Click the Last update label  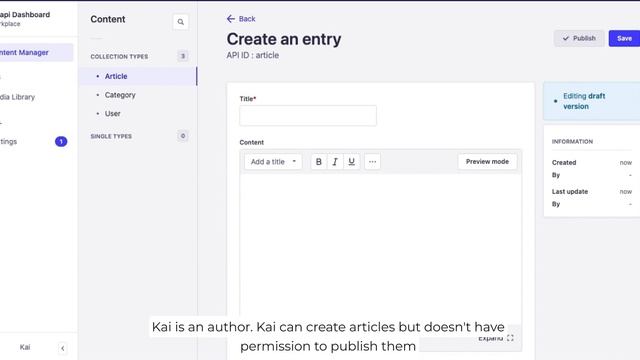point(570,191)
